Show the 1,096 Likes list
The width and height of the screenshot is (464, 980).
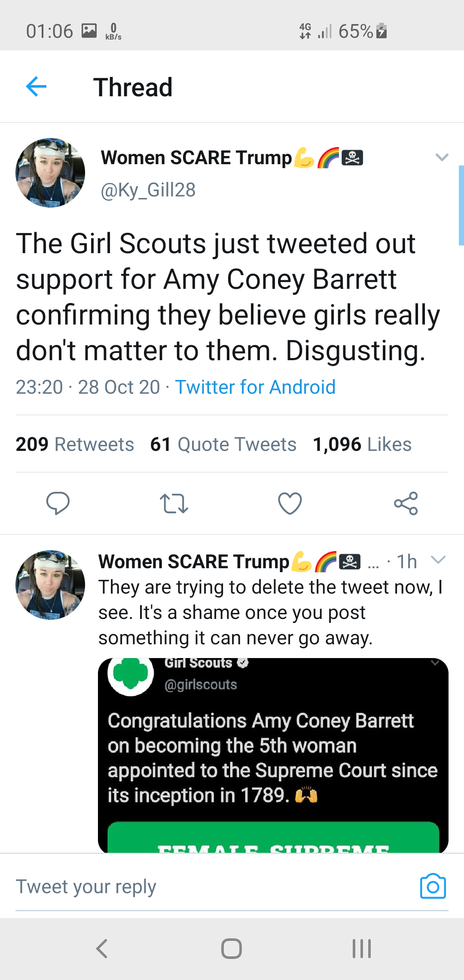point(362,444)
